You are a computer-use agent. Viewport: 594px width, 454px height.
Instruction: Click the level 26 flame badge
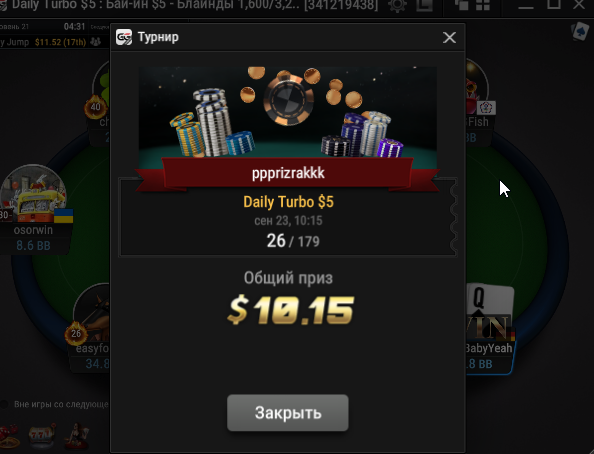76,333
